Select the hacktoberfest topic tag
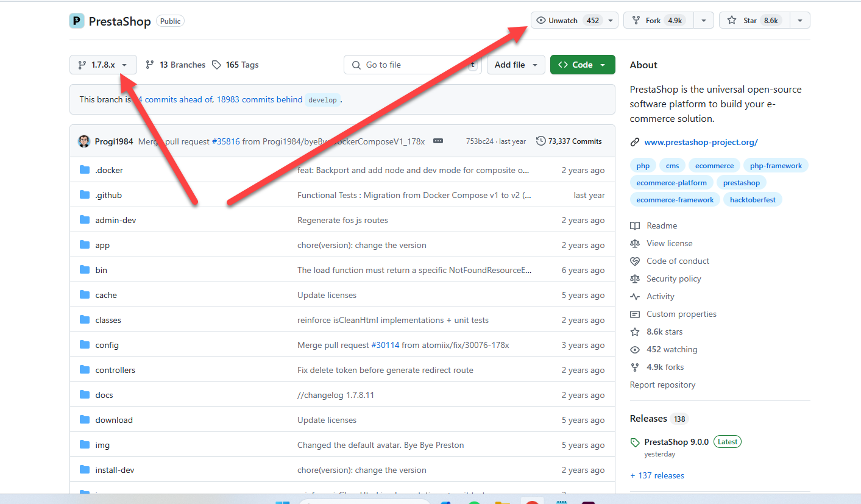Image resolution: width=861 pixels, height=504 pixels. point(753,200)
